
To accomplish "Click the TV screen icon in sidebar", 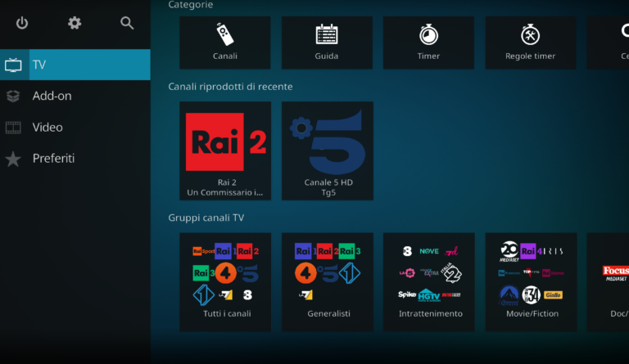I will (13, 65).
